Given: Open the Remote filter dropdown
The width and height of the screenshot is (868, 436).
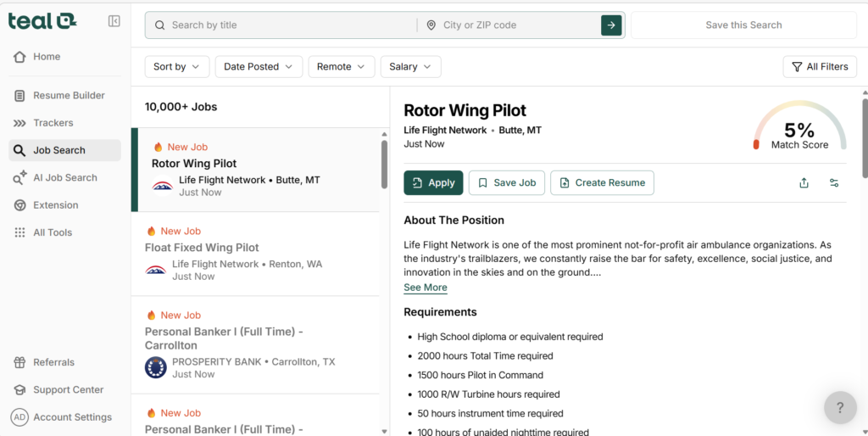Looking at the screenshot, I should (341, 67).
